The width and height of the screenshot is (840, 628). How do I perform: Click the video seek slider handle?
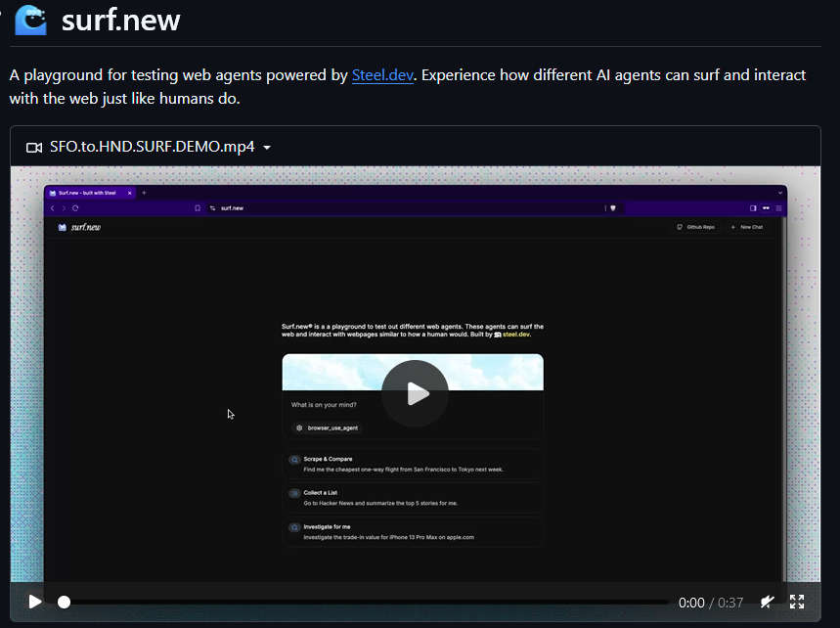pyautogui.click(x=64, y=603)
